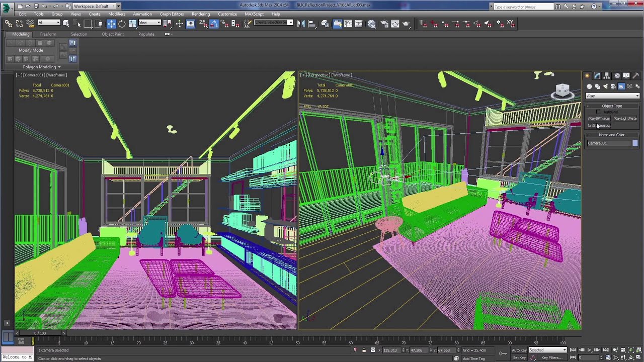Toggle the Percent Snap icon
The width and height of the screenshot is (644, 362).
pos(225,24)
